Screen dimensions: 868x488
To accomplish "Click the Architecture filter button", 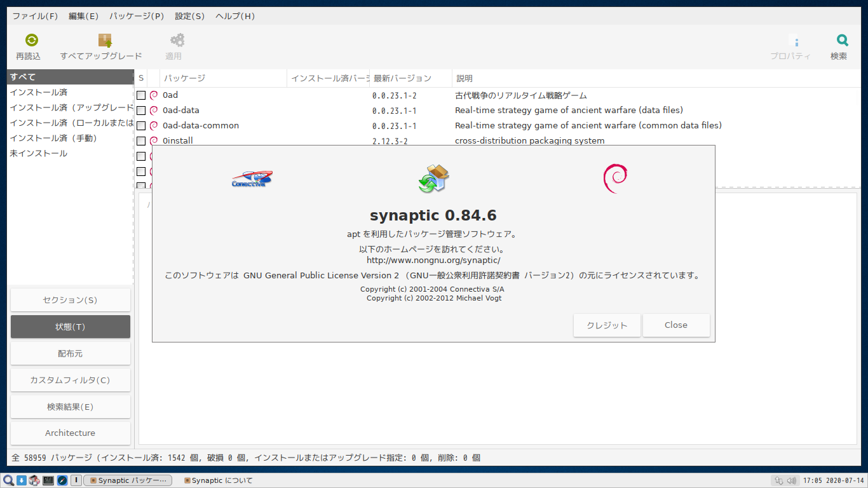I will point(71,433).
